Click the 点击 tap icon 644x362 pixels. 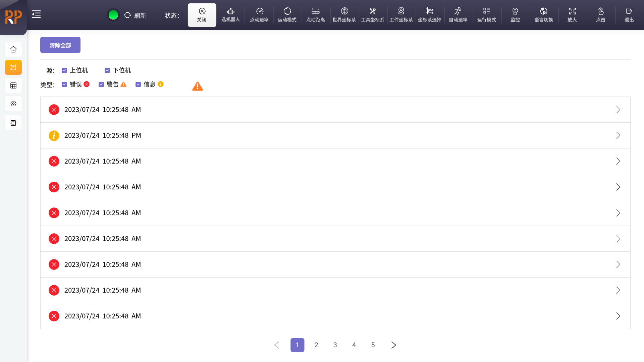point(601,11)
